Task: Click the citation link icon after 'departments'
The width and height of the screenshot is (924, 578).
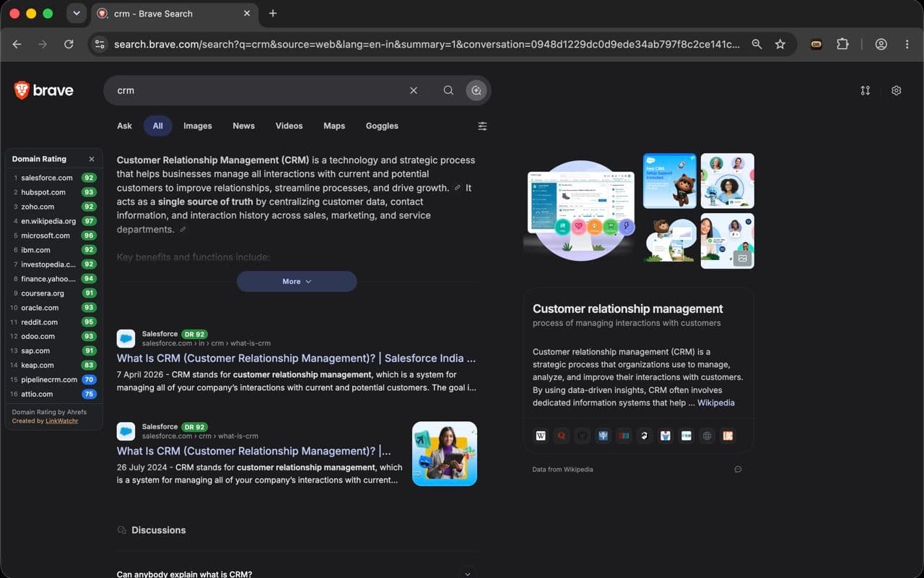Action: [x=183, y=230]
